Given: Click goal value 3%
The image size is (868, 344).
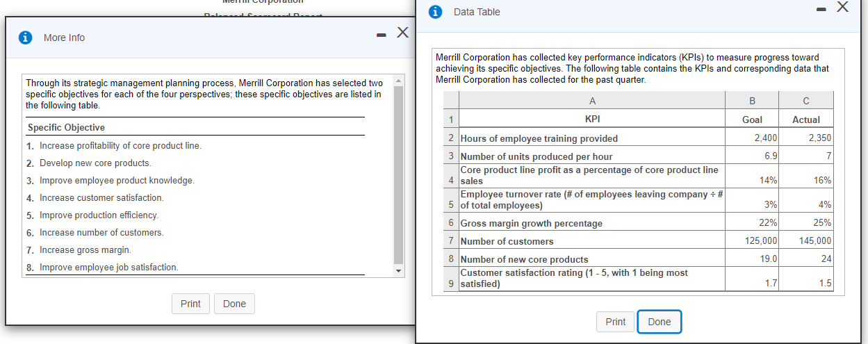Looking at the screenshot, I should [771, 205].
